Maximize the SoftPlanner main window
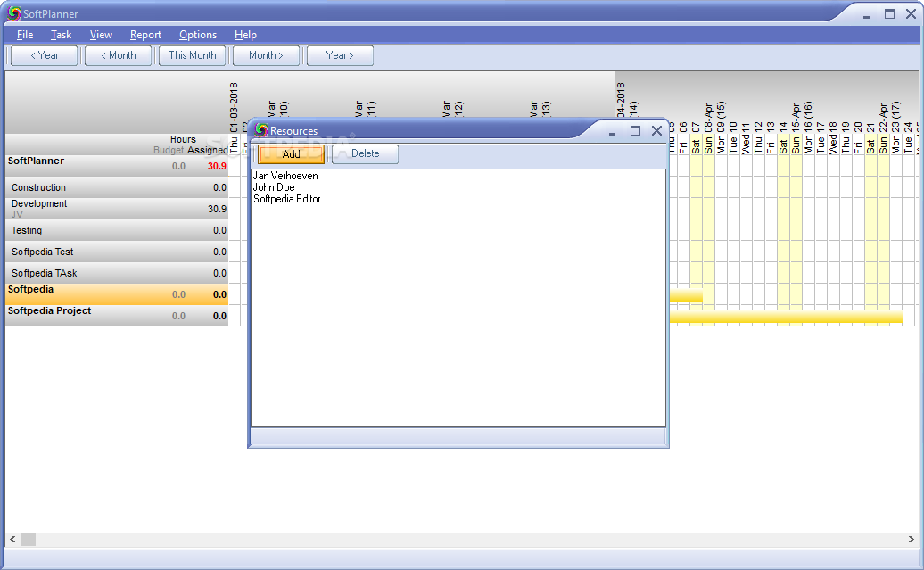 point(890,14)
